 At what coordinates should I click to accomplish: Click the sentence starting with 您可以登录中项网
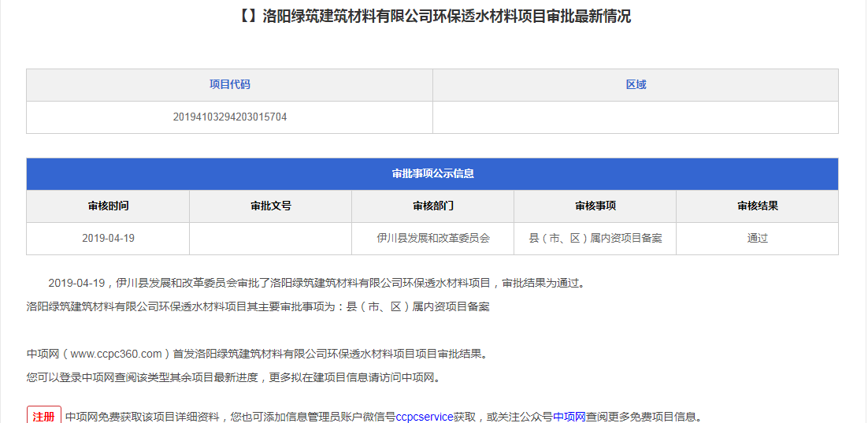(234, 377)
